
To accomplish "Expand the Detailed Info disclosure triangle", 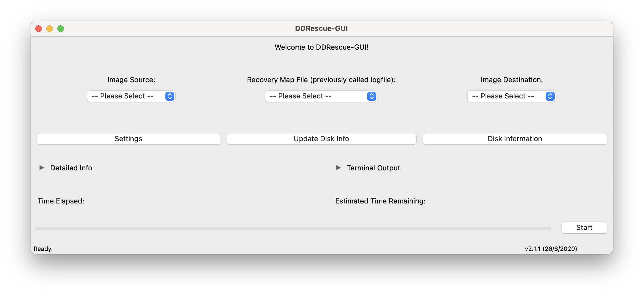I will click(x=42, y=168).
